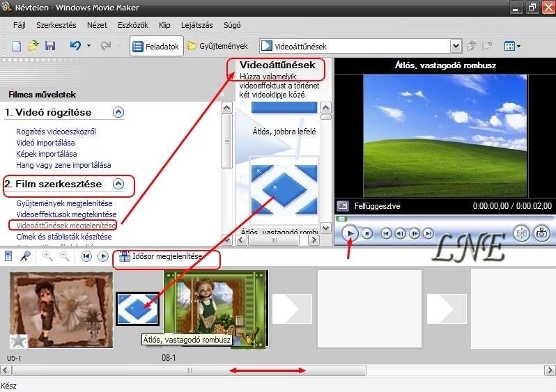Click the Set audio levels icon

click(8, 256)
